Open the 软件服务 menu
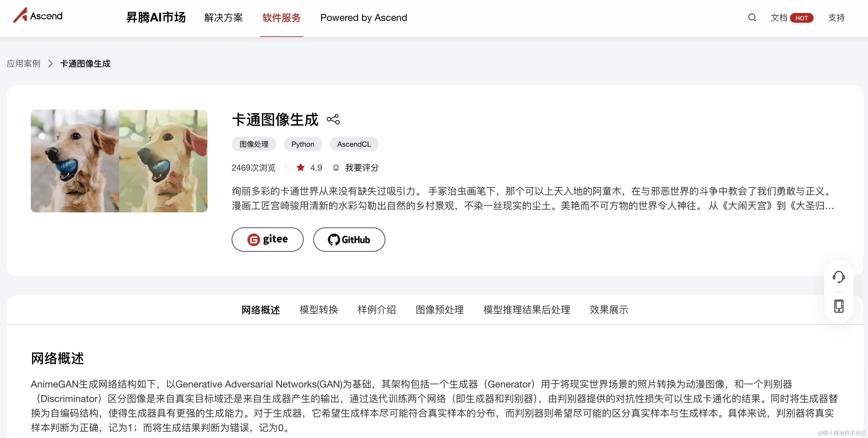 tap(281, 18)
